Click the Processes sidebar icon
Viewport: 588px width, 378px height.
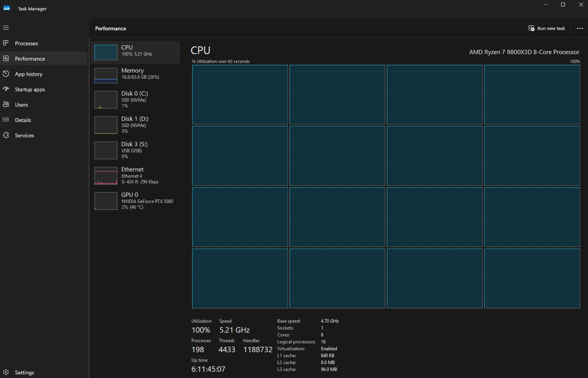(6, 43)
